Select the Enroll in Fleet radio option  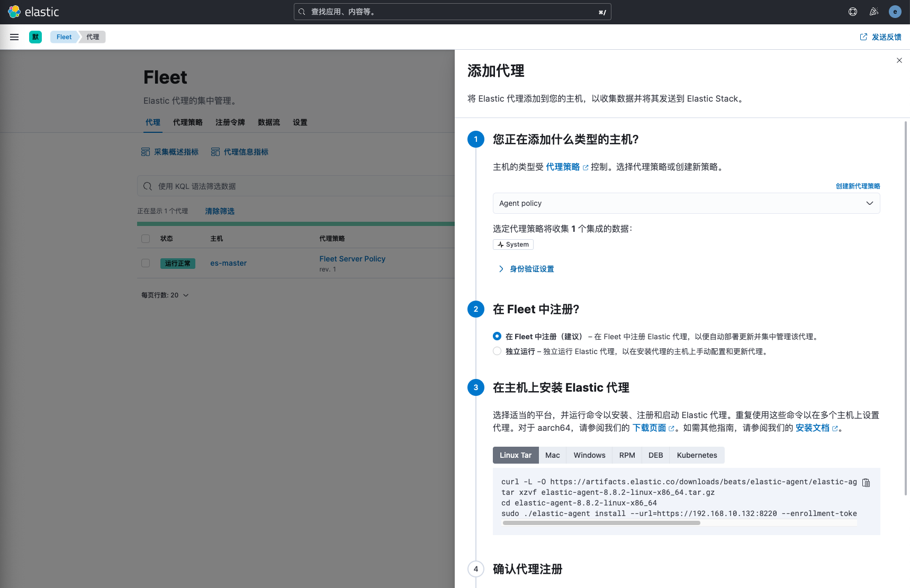[x=497, y=336]
